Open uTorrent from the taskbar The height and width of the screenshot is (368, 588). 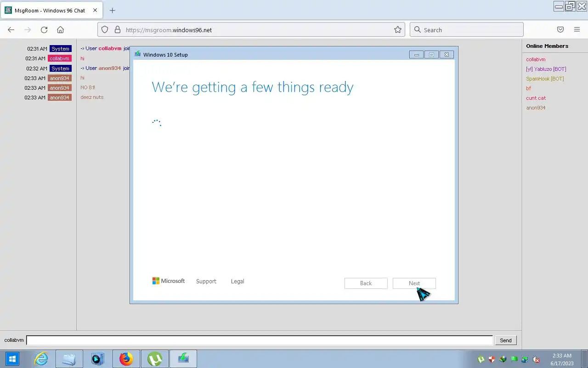point(154,359)
